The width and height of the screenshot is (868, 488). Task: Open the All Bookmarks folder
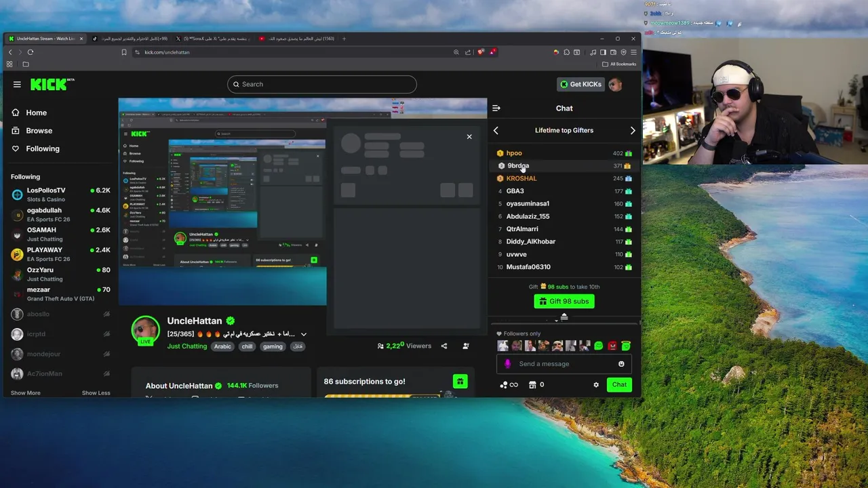point(619,64)
